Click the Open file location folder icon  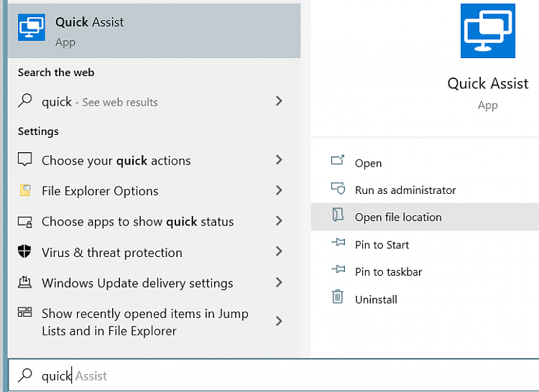338,215
